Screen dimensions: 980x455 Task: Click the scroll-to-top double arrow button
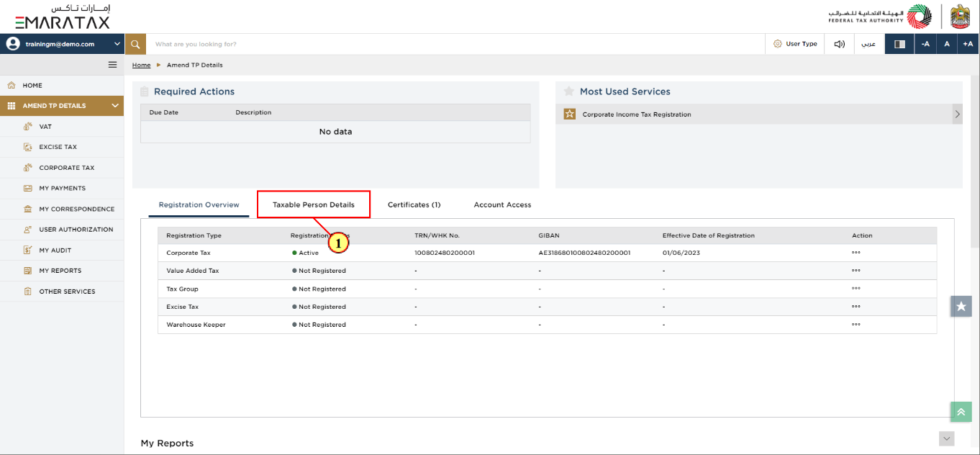tap(961, 412)
